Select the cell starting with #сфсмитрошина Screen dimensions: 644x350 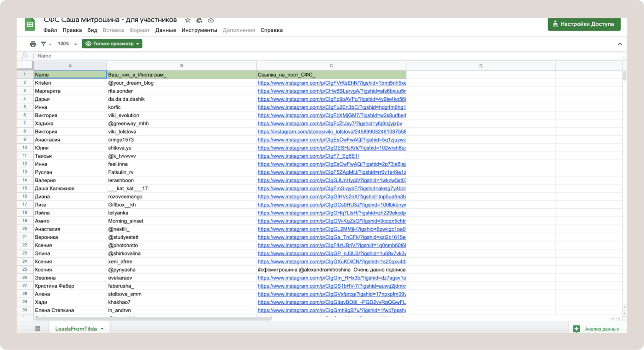[331, 270]
